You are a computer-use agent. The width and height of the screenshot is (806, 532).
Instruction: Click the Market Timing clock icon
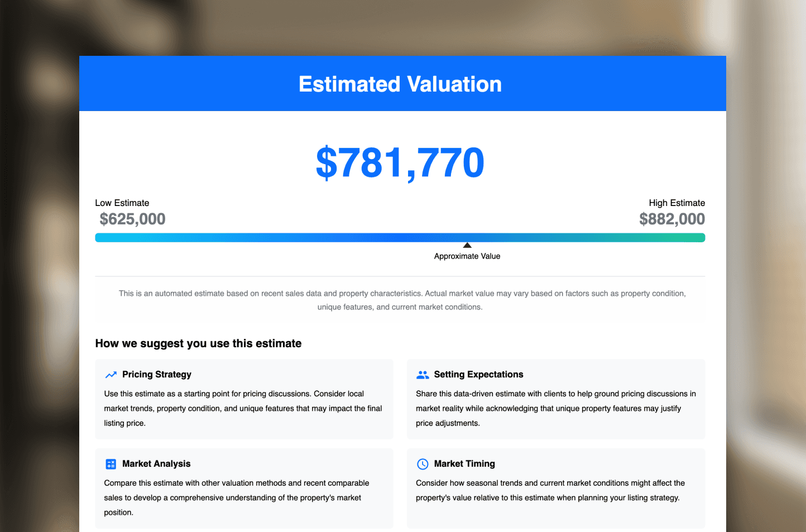423,464
